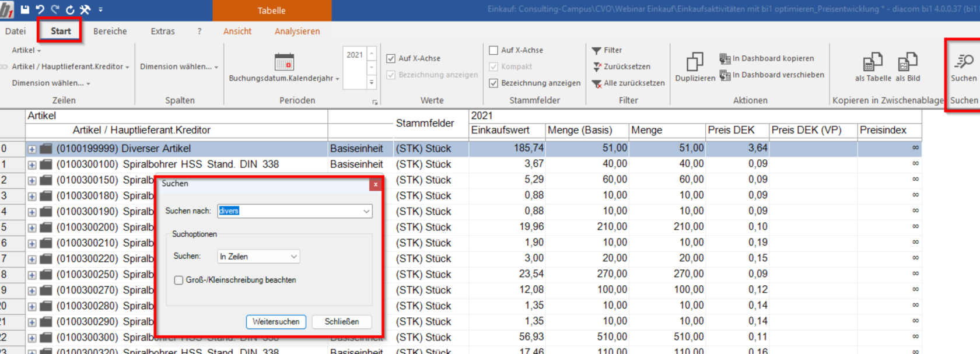Open Dimension wählen dropdown in Spalten
This screenshot has height=354, width=980.
(x=179, y=66)
